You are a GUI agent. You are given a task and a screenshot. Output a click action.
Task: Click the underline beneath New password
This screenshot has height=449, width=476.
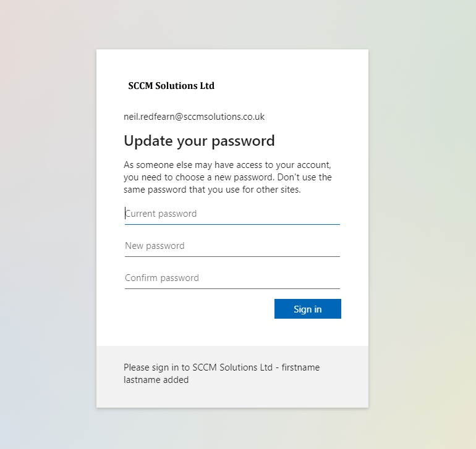232,256
